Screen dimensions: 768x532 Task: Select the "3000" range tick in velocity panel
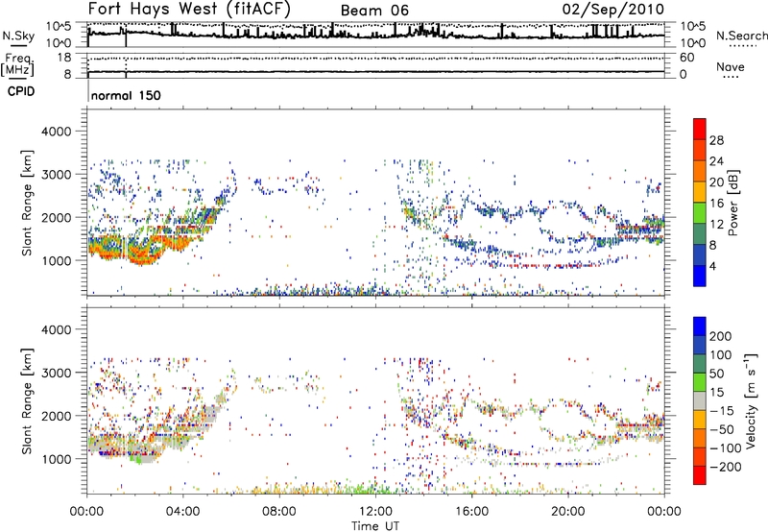coord(57,373)
